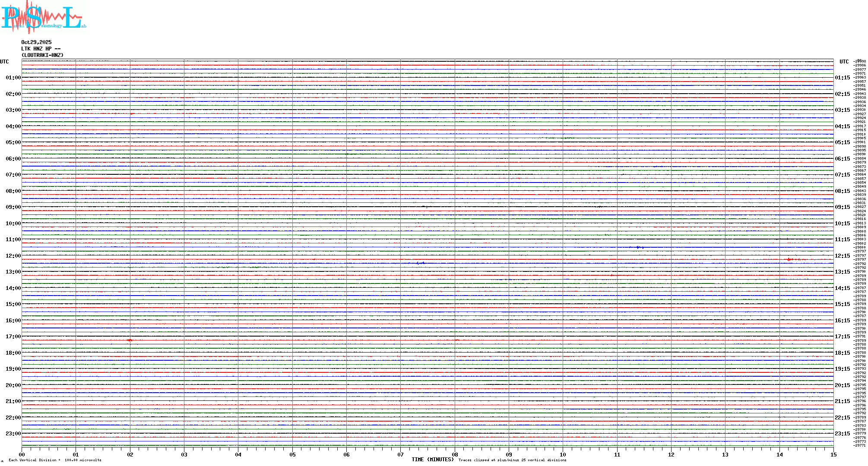Select the 12:00 hour label on left

13,256
